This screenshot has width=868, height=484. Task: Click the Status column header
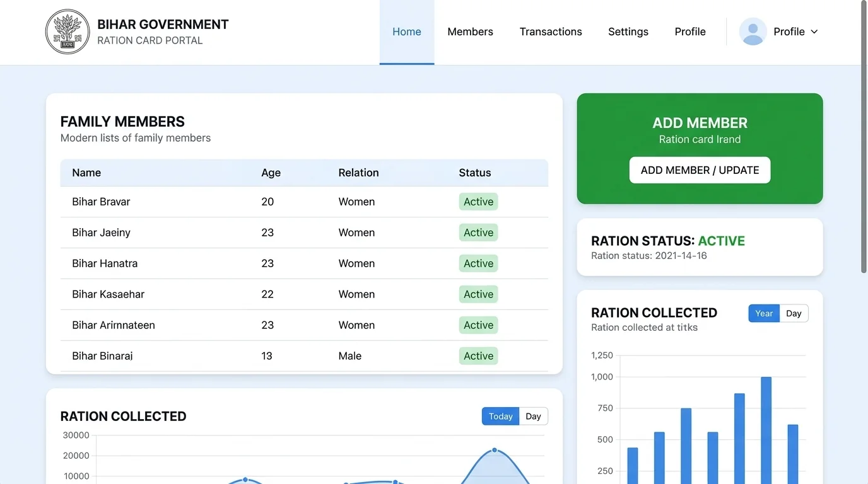coord(475,173)
